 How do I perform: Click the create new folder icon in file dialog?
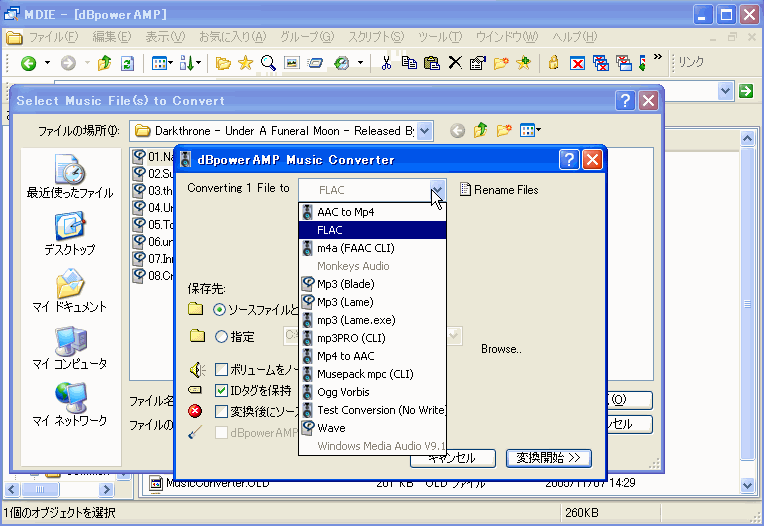pos(504,131)
